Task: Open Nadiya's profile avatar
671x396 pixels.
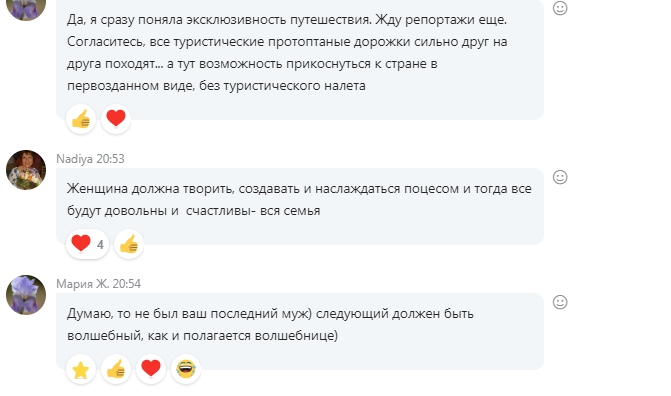Action: pos(26,170)
